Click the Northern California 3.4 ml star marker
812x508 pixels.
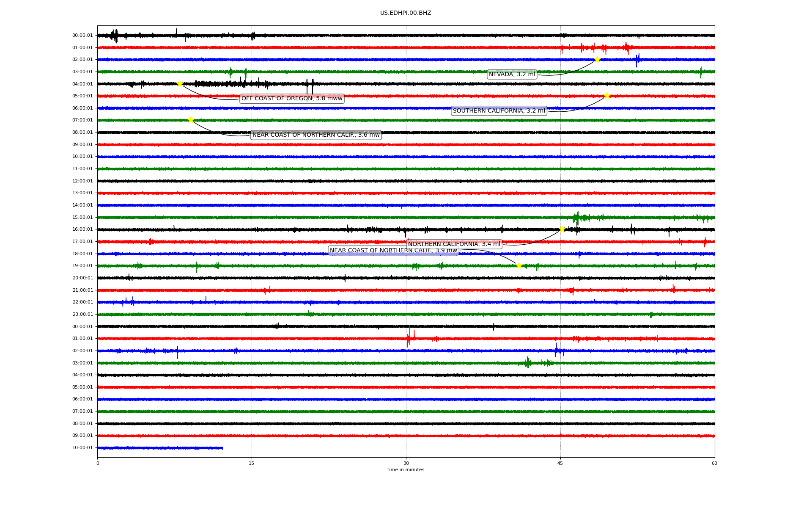point(562,229)
